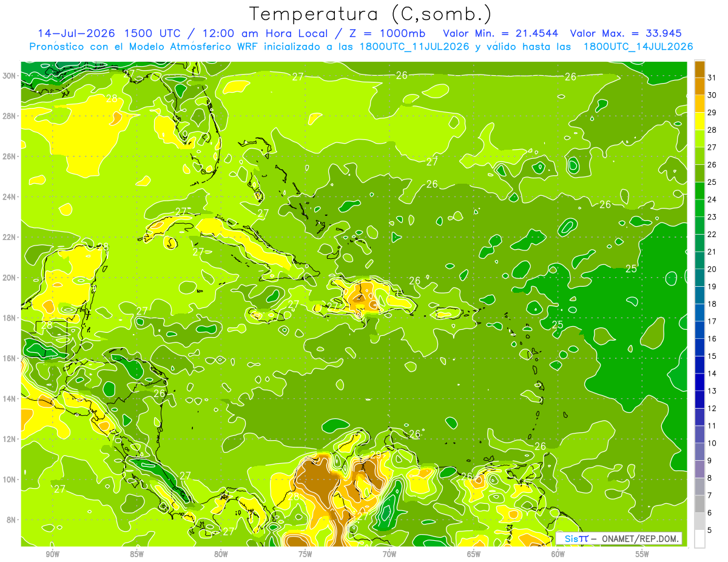Click the 55W longitude axis label
Image resolution: width=728 pixels, height=562 pixels.
[642, 554]
